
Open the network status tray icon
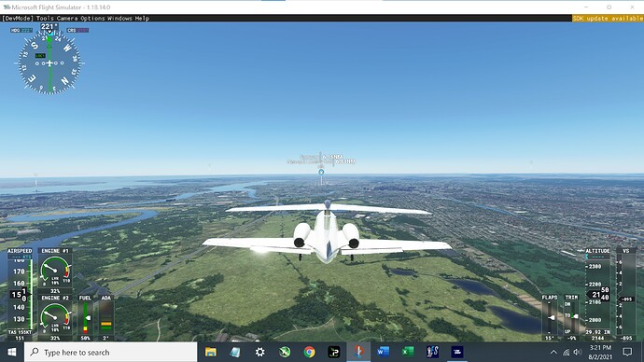click(x=566, y=352)
